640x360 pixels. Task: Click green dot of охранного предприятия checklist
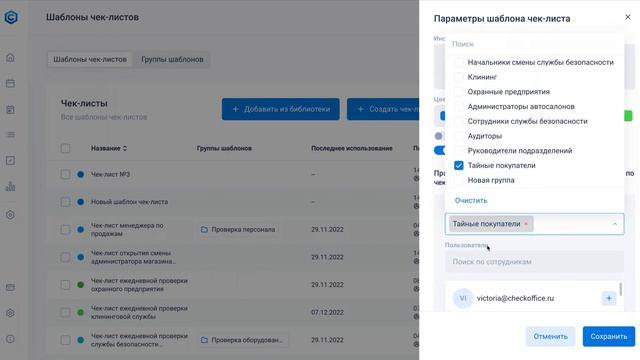point(80,285)
